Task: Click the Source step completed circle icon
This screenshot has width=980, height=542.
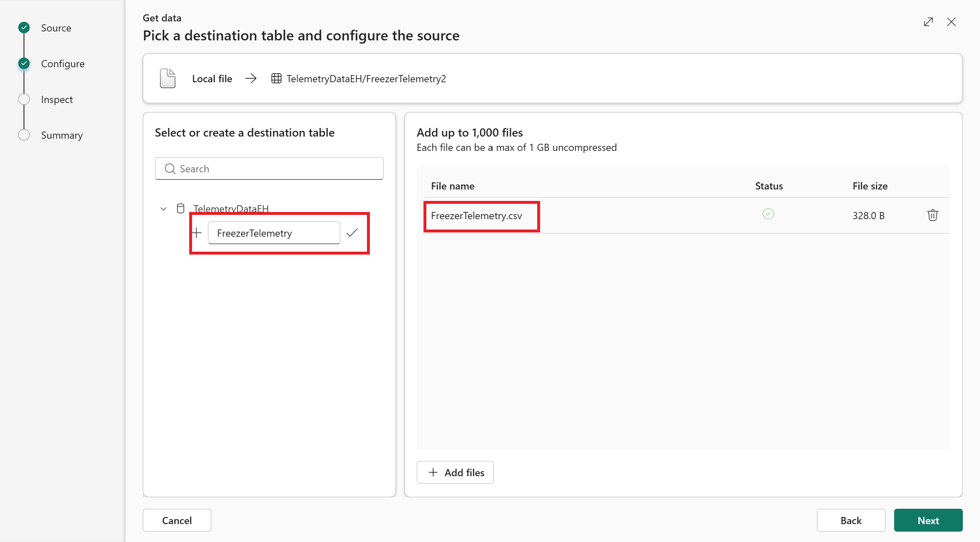Action: tap(24, 28)
